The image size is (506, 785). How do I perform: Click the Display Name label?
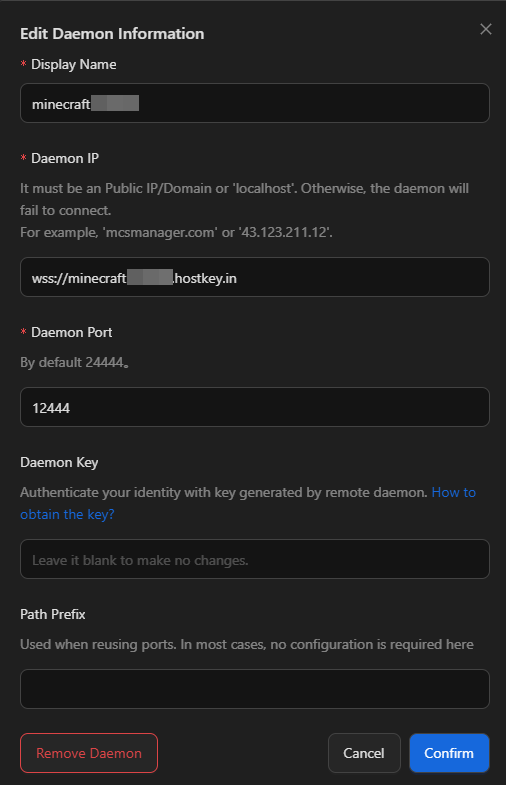(74, 65)
